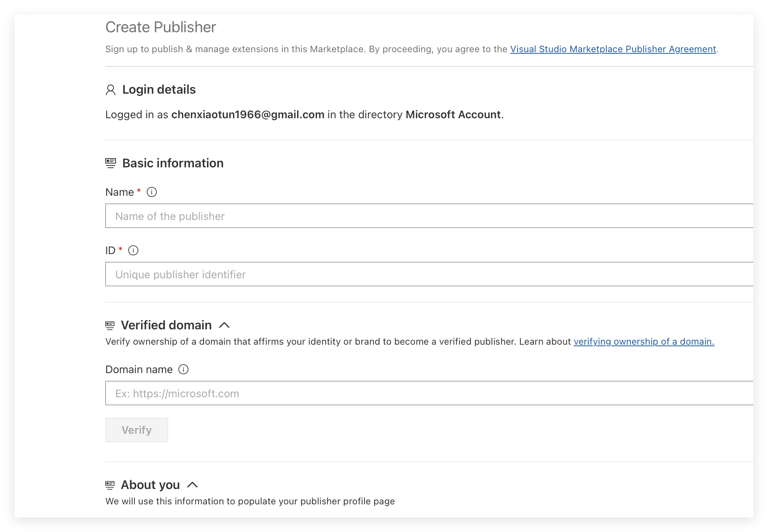The width and height of the screenshot is (768, 532).
Task: Click the Verify button
Action: [x=137, y=430]
